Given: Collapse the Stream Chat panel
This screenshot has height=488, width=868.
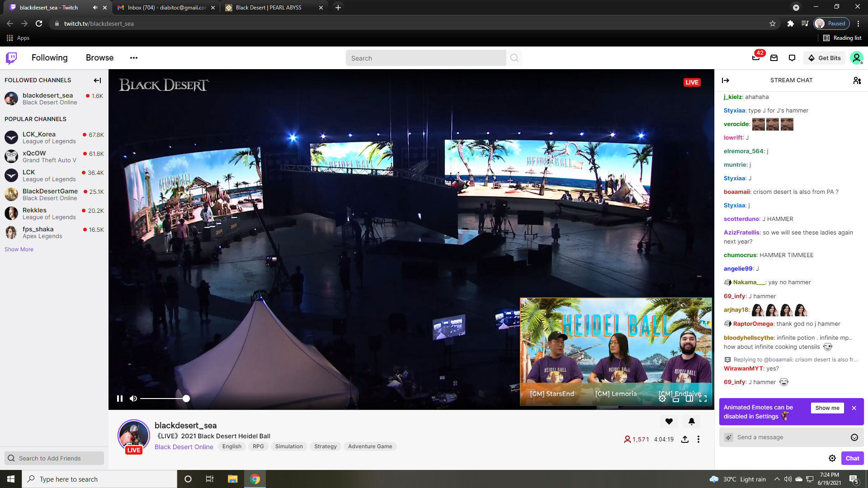Looking at the screenshot, I should [x=726, y=80].
